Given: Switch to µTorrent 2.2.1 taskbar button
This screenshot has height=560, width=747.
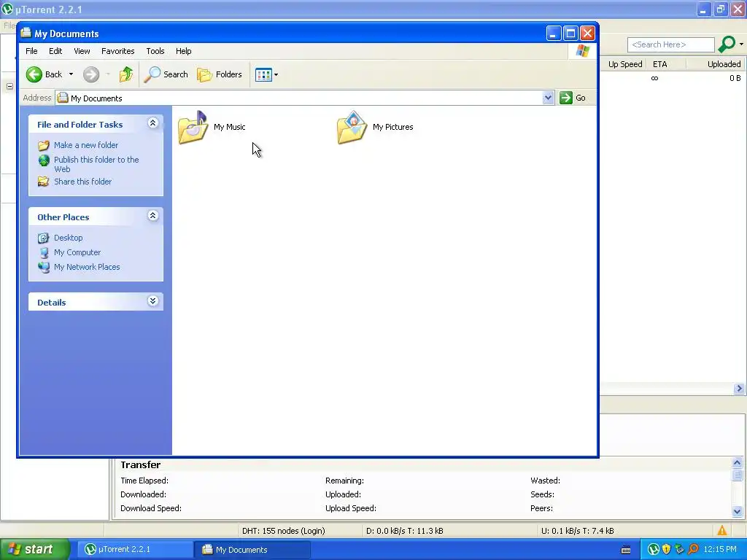Looking at the screenshot, I should [x=135, y=550].
